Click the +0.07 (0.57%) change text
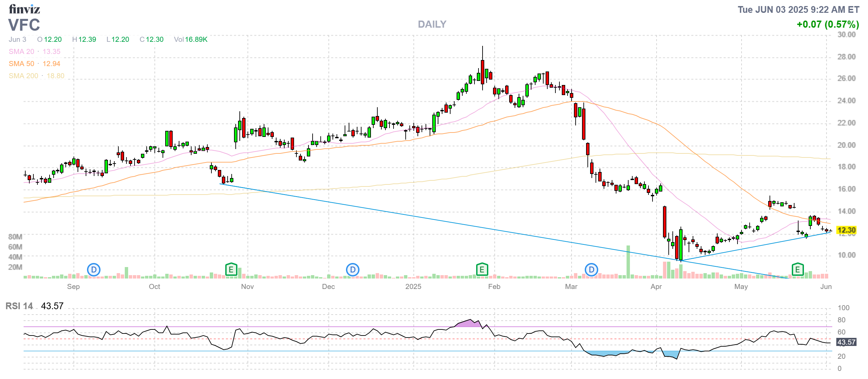 [x=828, y=24]
